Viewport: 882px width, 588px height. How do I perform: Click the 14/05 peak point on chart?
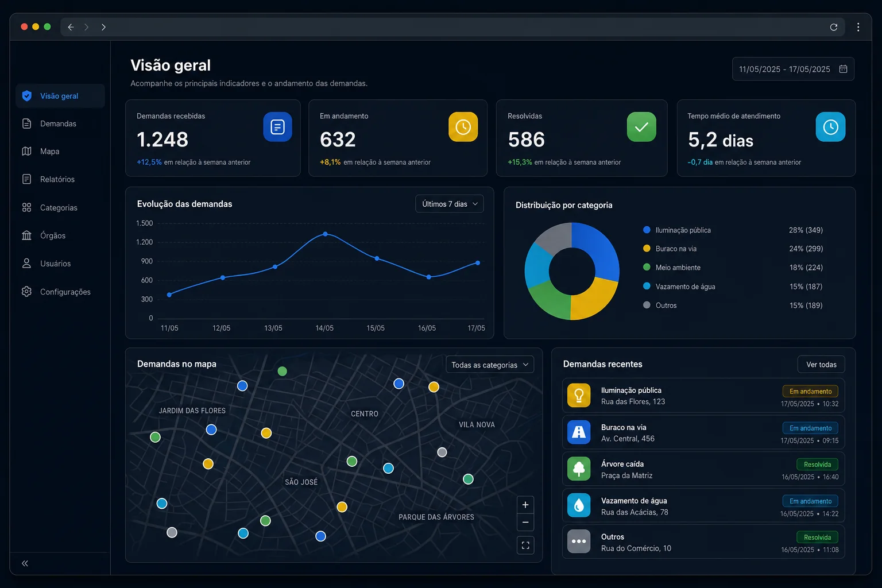coord(326,234)
